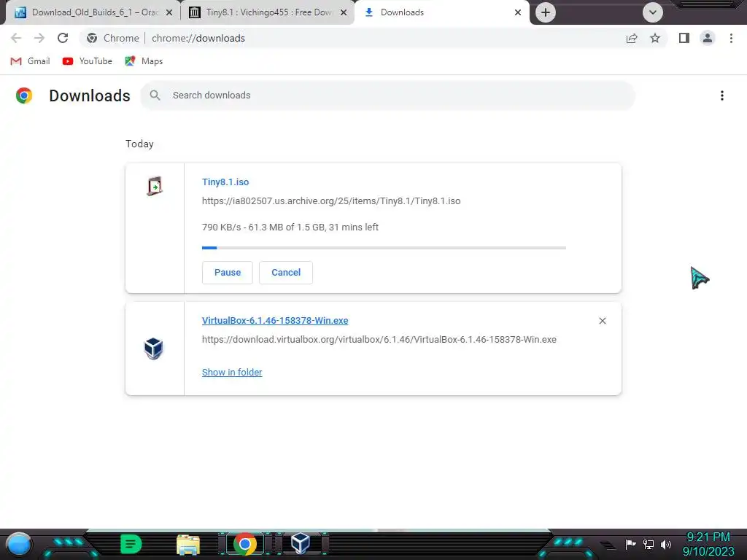This screenshot has width=747, height=560.
Task: Open the side panel icon
Action: click(684, 38)
